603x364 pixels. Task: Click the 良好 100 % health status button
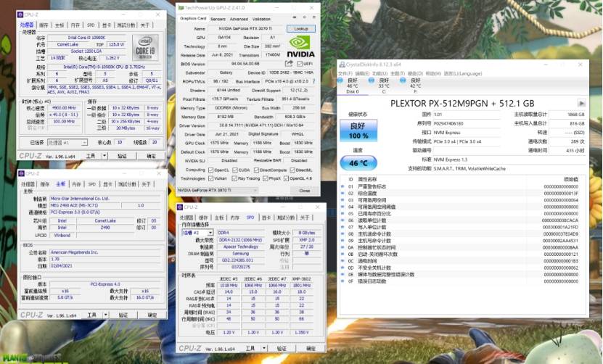358,131
